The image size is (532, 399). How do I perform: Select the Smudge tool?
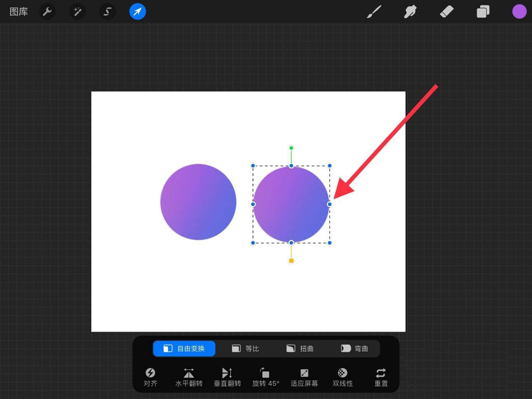[410, 11]
